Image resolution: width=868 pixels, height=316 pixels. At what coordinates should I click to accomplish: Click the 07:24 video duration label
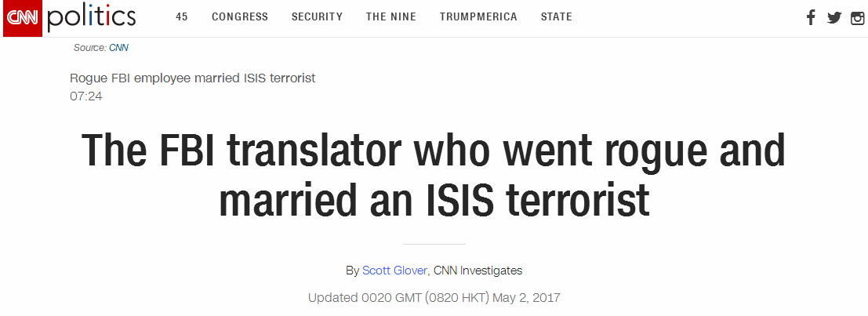coord(85,96)
